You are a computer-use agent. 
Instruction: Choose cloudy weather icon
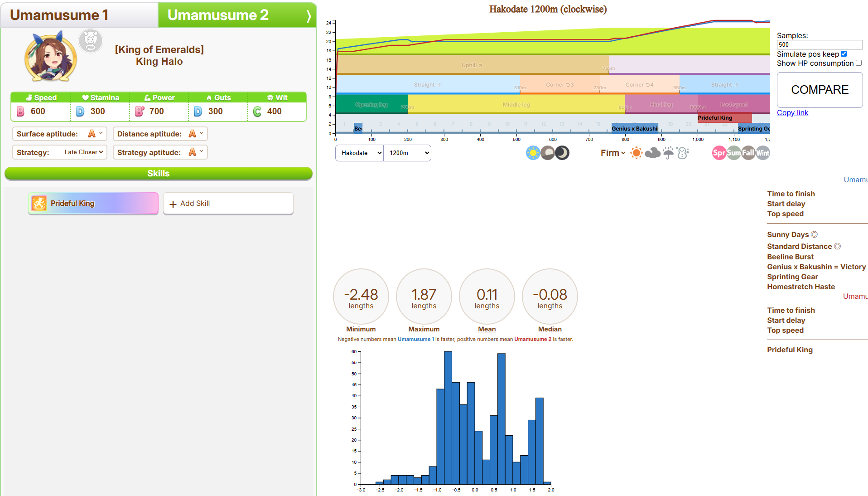[652, 153]
